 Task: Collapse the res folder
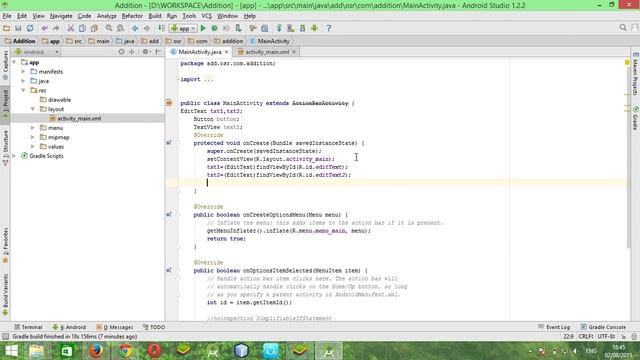(23, 90)
